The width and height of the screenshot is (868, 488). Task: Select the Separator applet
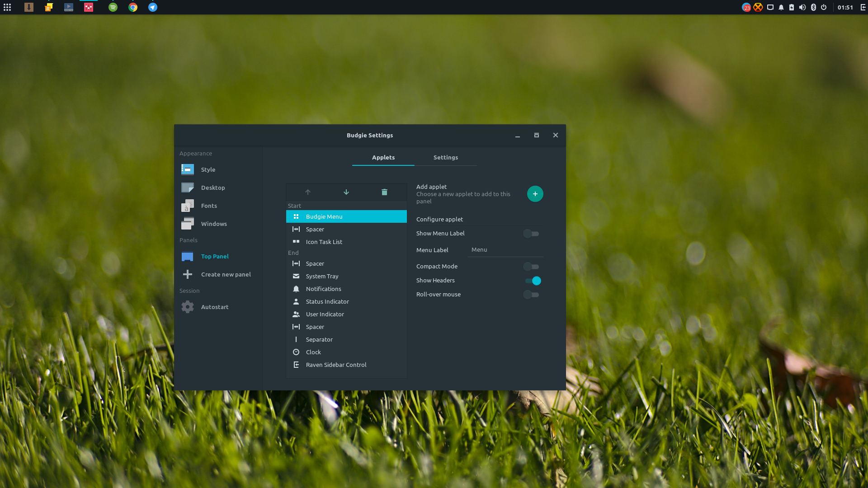pos(346,339)
